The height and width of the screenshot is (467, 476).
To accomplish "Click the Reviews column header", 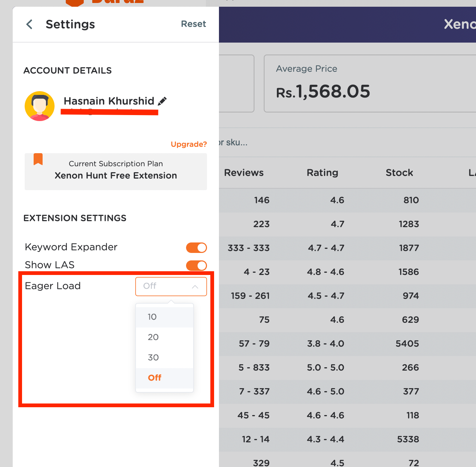I will [244, 173].
